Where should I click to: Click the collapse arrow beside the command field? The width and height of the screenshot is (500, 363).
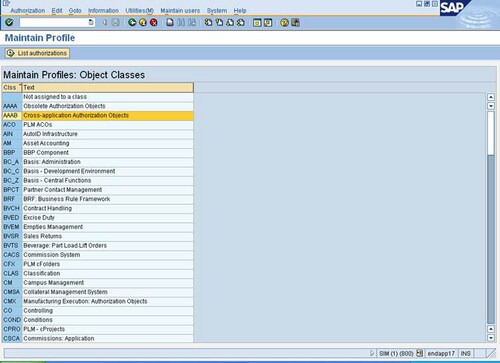(x=105, y=22)
